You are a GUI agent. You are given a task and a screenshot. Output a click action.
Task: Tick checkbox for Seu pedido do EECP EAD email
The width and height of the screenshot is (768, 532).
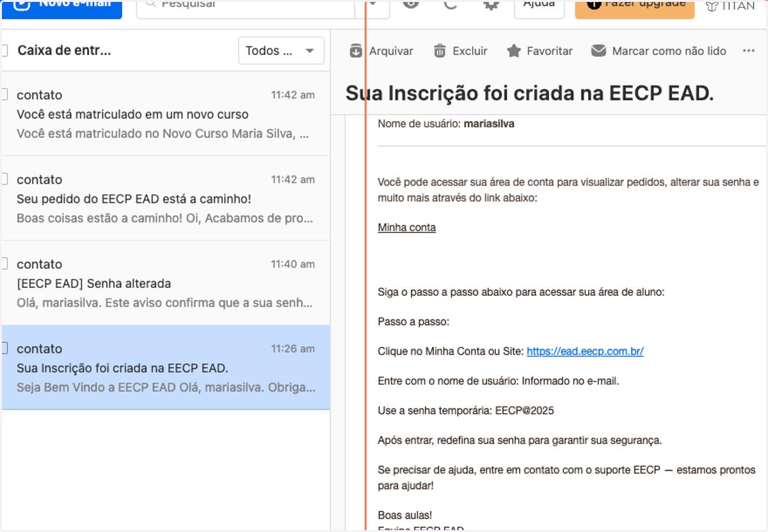(3, 179)
